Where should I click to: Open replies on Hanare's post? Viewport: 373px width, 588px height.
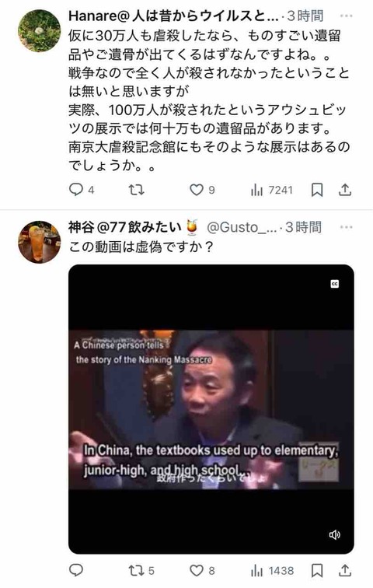point(82,190)
